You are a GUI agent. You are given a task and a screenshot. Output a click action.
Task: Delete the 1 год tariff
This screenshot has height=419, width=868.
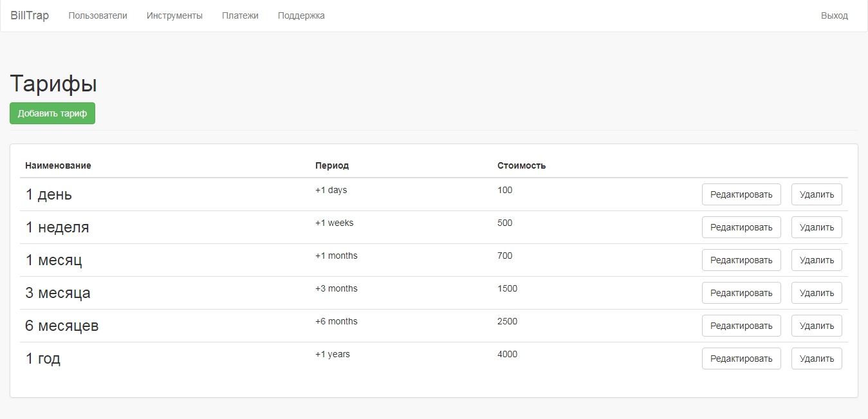tap(816, 358)
